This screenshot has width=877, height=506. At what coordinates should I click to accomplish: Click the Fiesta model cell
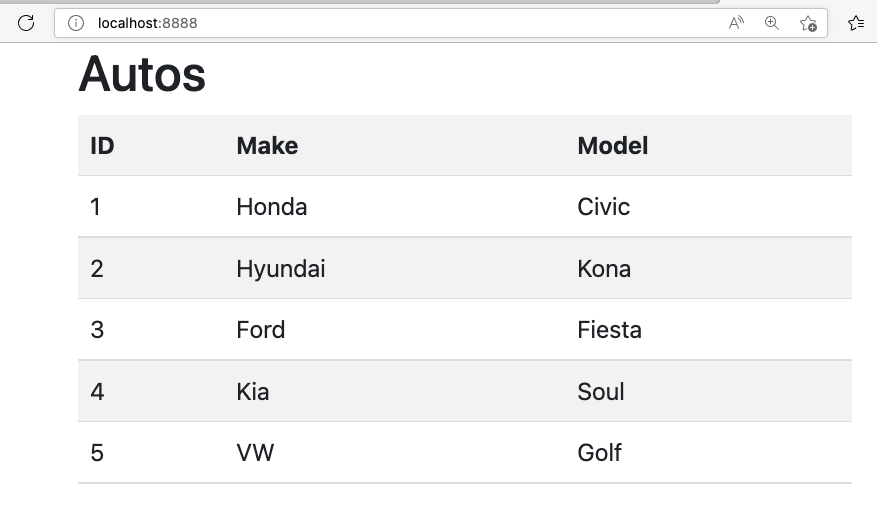(x=609, y=330)
